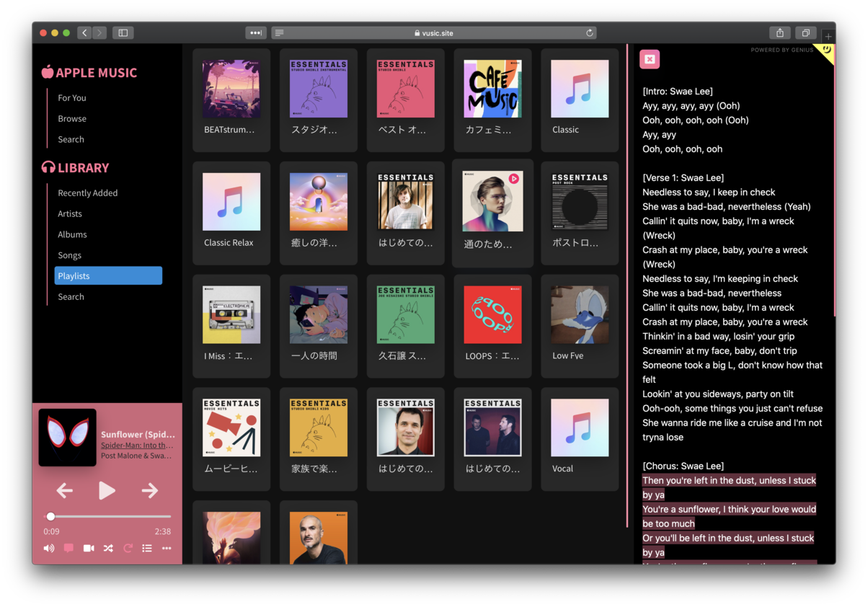Open the music video camera icon

(89, 549)
